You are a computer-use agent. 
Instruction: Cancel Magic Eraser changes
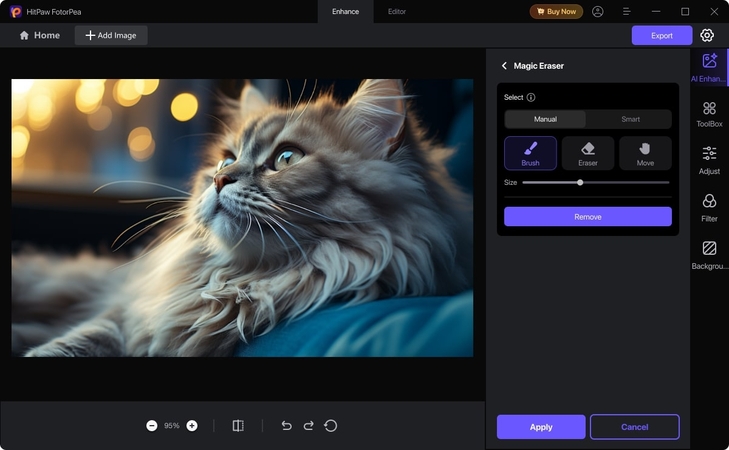(x=635, y=427)
